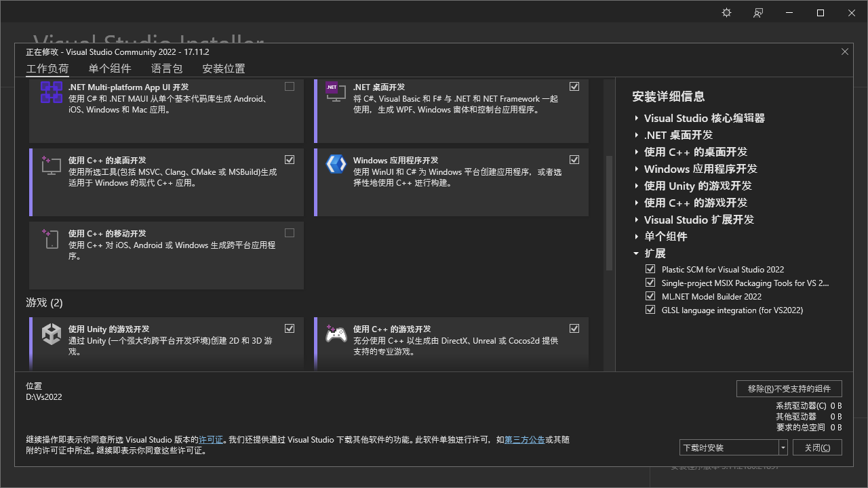Uncheck Plastic SCM for Visual Studio 2022
868x488 pixels.
(x=651, y=269)
